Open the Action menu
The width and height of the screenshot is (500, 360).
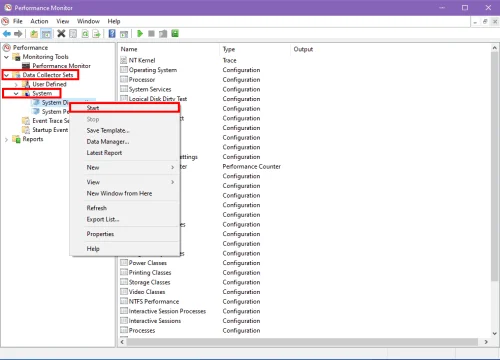(39, 21)
